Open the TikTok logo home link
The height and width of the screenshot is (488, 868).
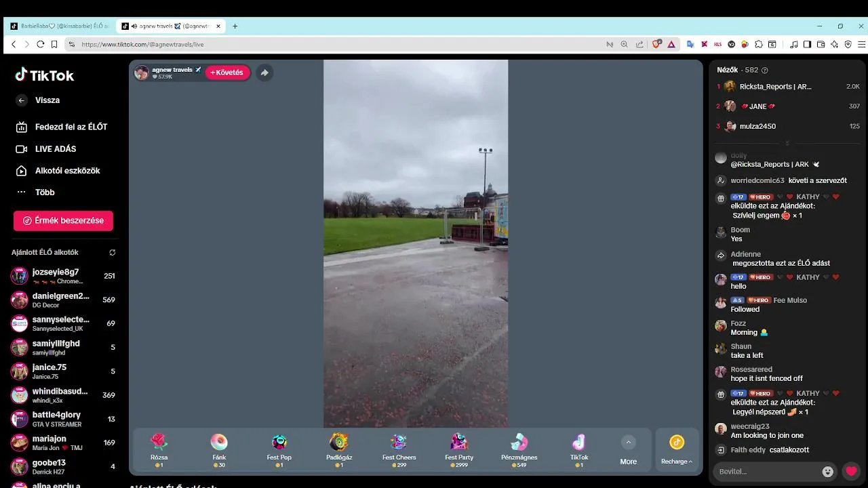point(45,75)
